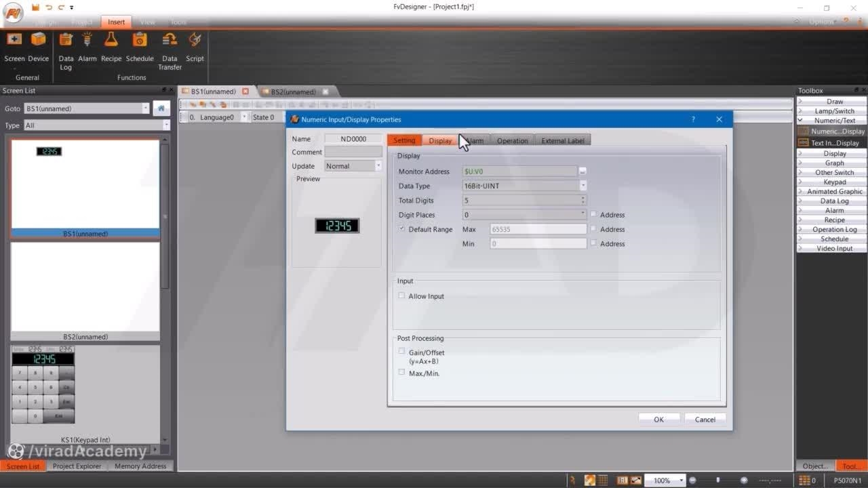Select the BS2(unnamed) screen thumbnail
Screen dimensions: 868x488
(85, 287)
